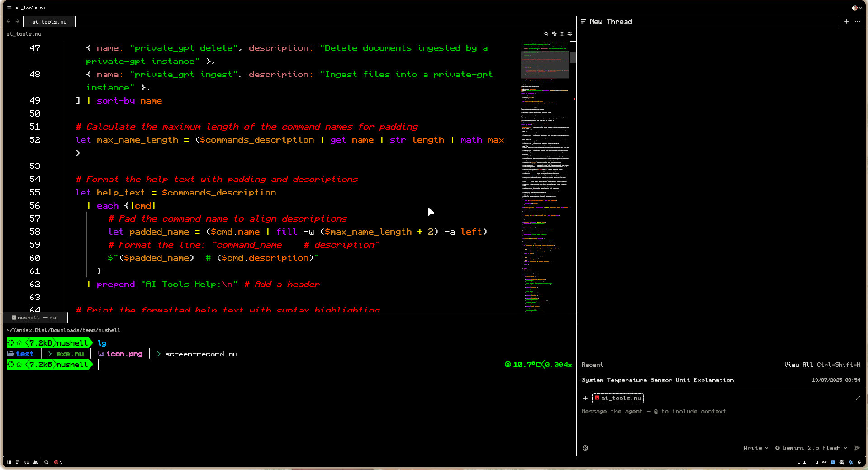This screenshot has height=470, width=868.
Task: Select the nushell terminal tab
Action: point(35,318)
